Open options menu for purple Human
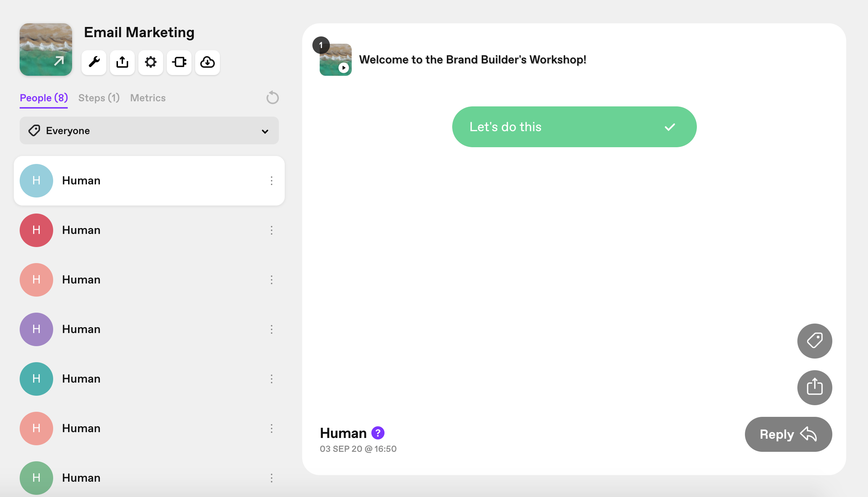The width and height of the screenshot is (868, 497). 272,329
